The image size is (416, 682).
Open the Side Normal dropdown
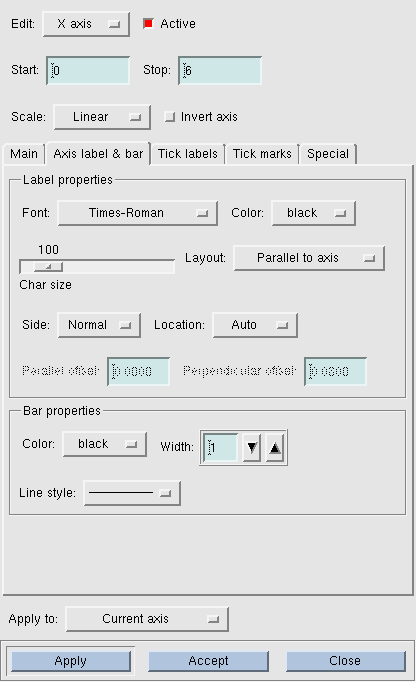[x=99, y=325]
